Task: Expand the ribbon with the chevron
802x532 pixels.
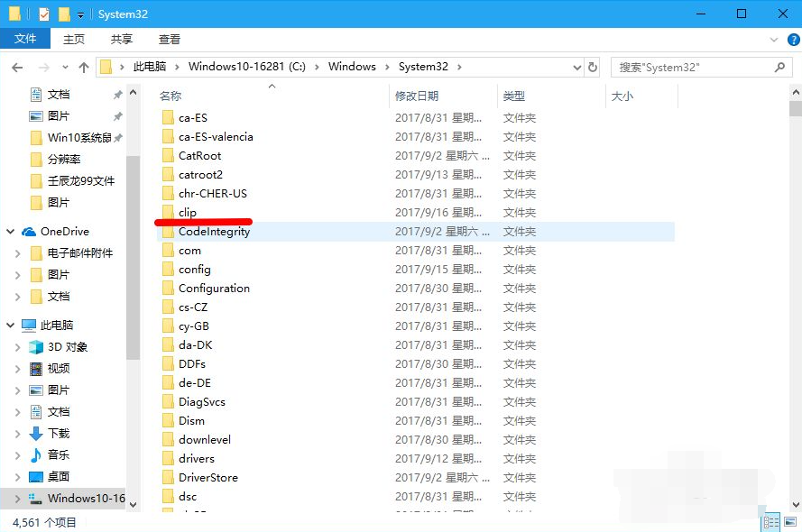Action: [773, 40]
